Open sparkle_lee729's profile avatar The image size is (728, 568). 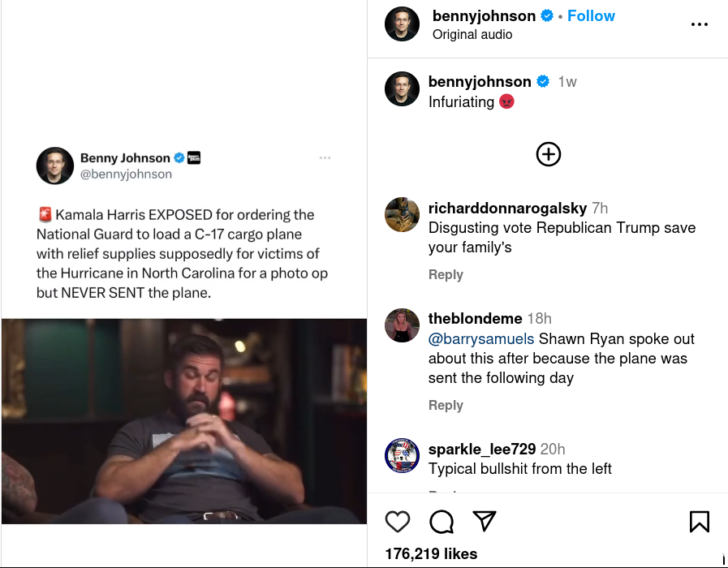[402, 455]
